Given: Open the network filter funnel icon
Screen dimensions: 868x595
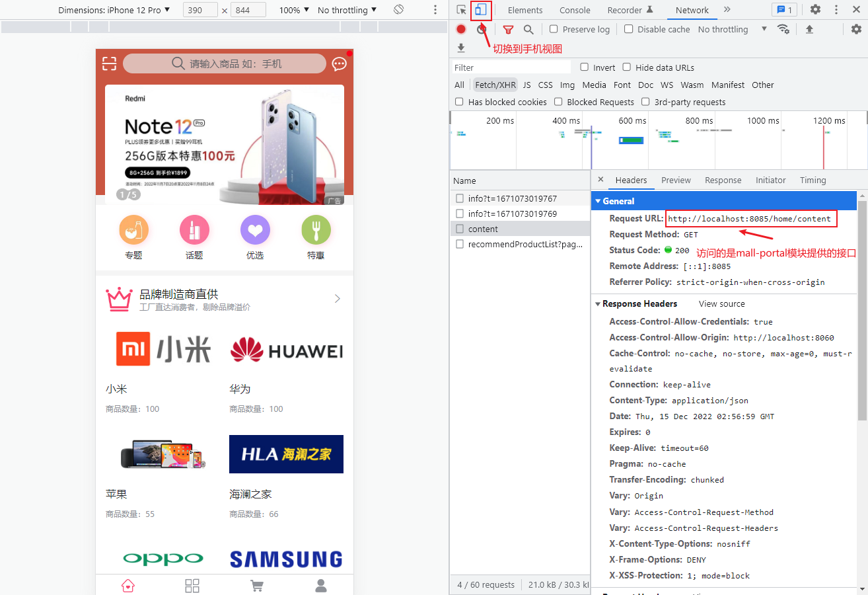Looking at the screenshot, I should point(508,29).
